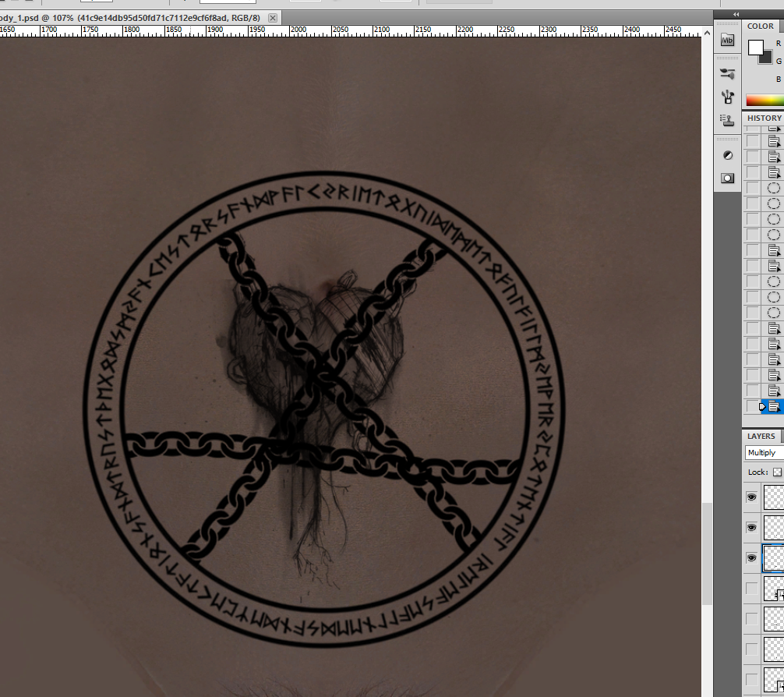Collapse panels with the double-arrow icon
The height and width of the screenshot is (697, 784).
tap(736, 15)
